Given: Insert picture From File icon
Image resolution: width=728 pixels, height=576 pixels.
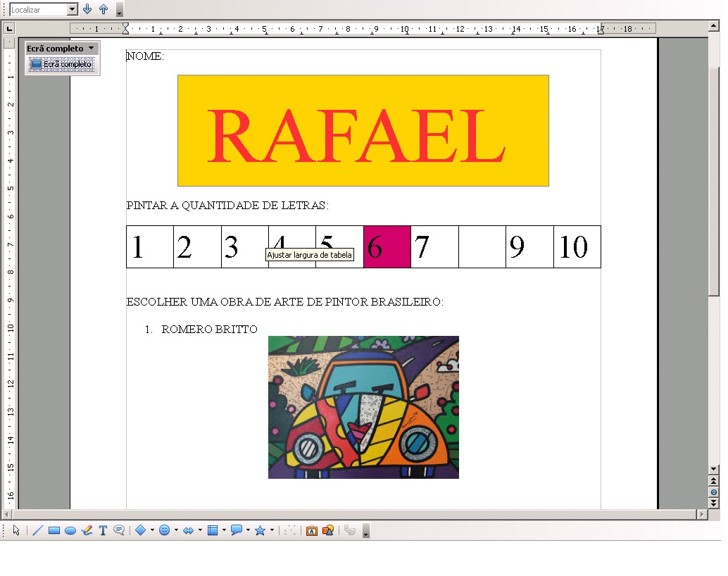Looking at the screenshot, I should click(x=328, y=530).
